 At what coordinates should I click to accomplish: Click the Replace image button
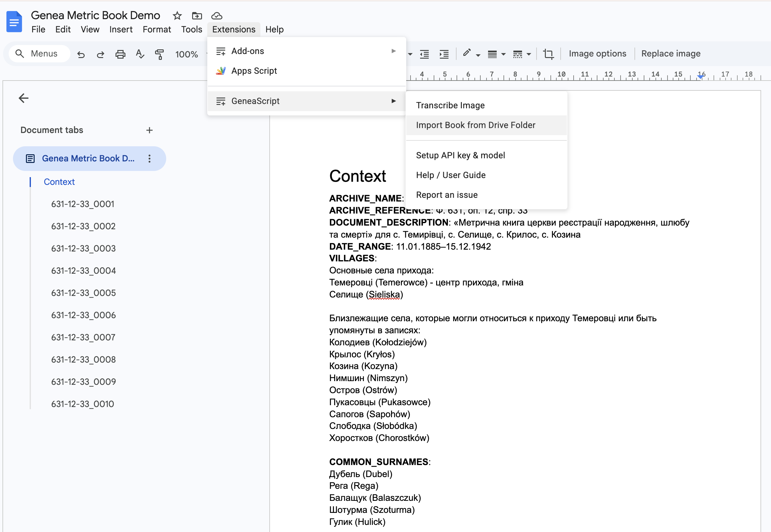pyautogui.click(x=671, y=53)
